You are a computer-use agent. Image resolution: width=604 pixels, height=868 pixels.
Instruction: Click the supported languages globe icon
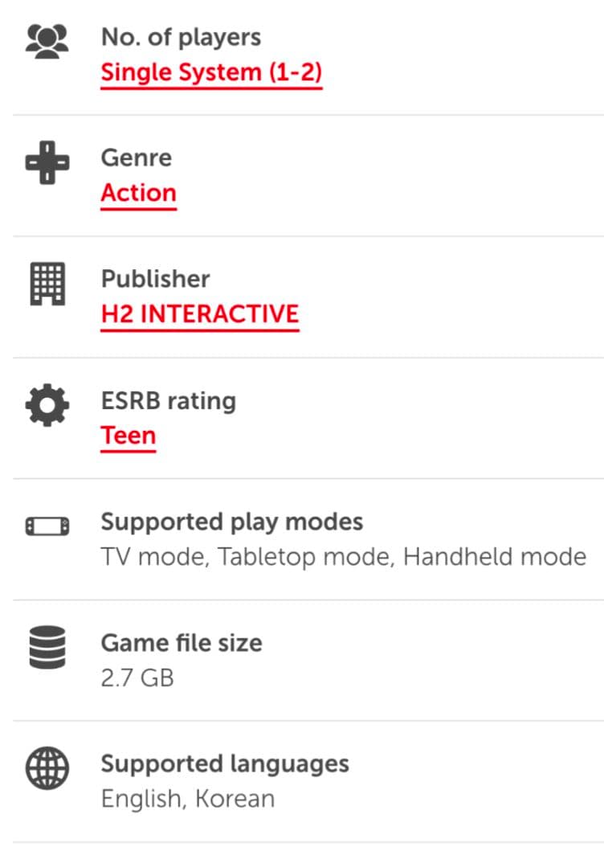47,769
